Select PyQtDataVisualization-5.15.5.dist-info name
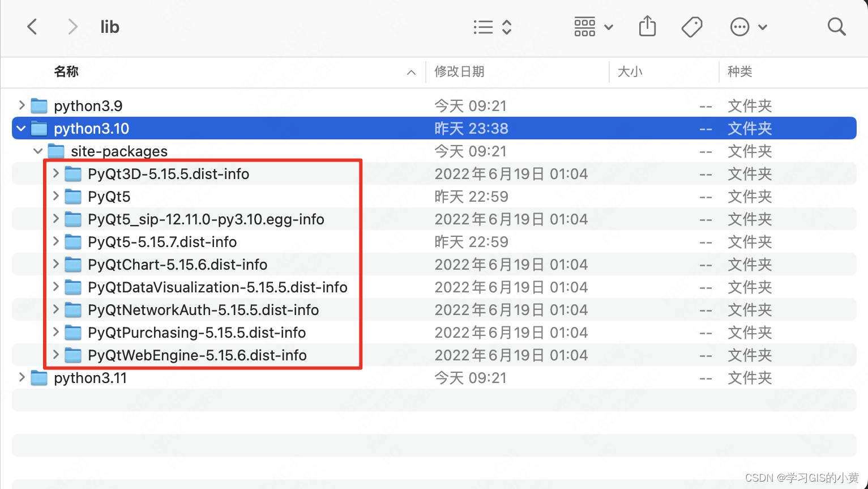 (217, 287)
